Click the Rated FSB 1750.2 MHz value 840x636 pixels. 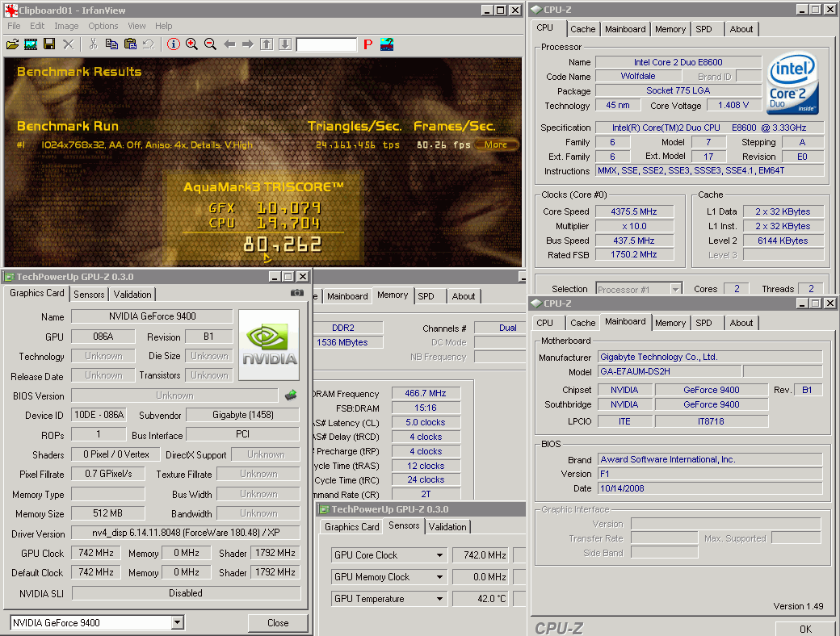pos(634,254)
